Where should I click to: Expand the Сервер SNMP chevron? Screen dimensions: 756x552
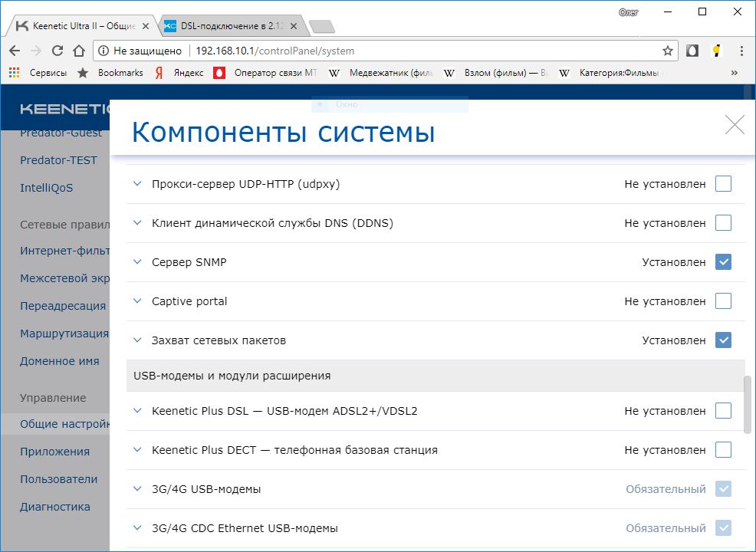(x=137, y=261)
